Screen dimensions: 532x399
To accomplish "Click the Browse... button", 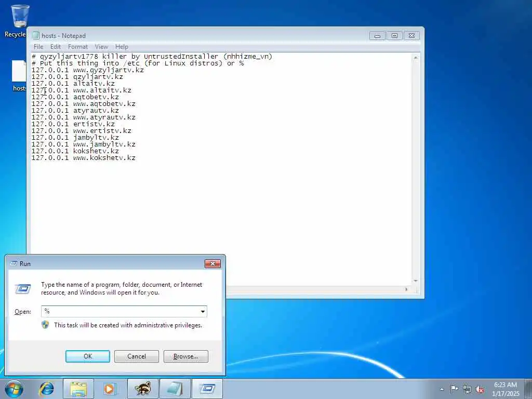I will click(x=185, y=356).
